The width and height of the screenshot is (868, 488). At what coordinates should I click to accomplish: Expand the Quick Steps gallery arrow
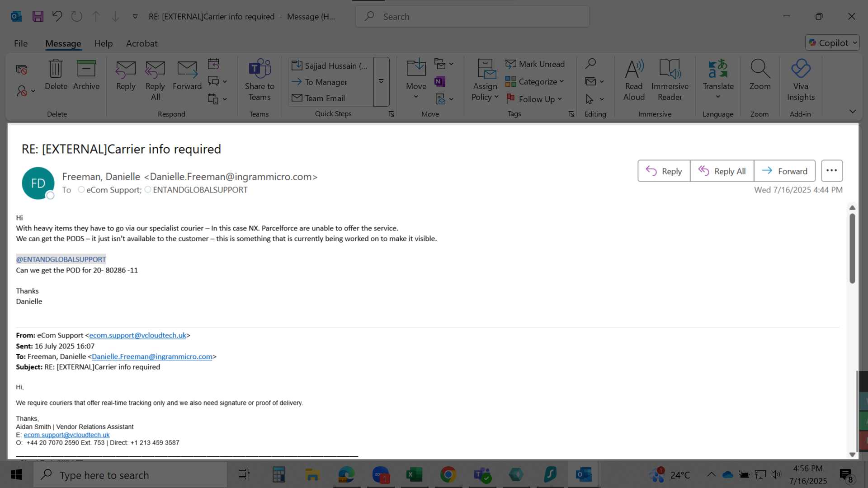pos(381,82)
